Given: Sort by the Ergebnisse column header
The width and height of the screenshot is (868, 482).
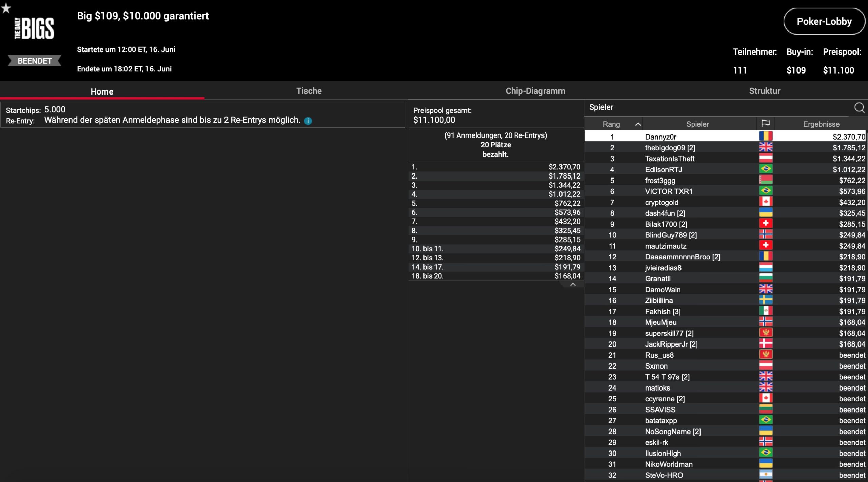Looking at the screenshot, I should 821,124.
